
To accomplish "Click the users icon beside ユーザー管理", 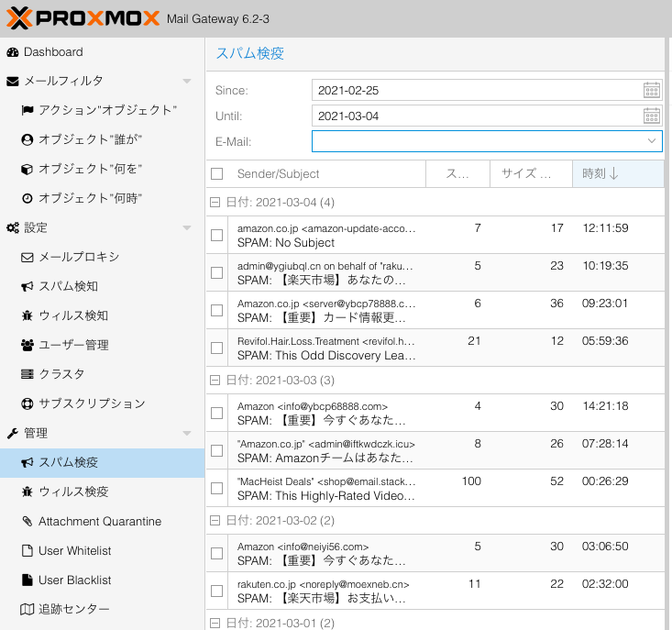I will tap(28, 345).
